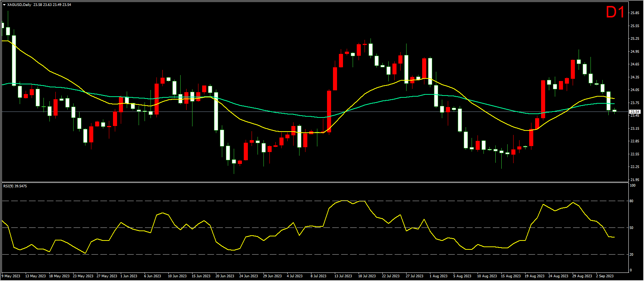Click the 10 Jun 2023 date label
The image size is (644, 281).
coord(177,276)
